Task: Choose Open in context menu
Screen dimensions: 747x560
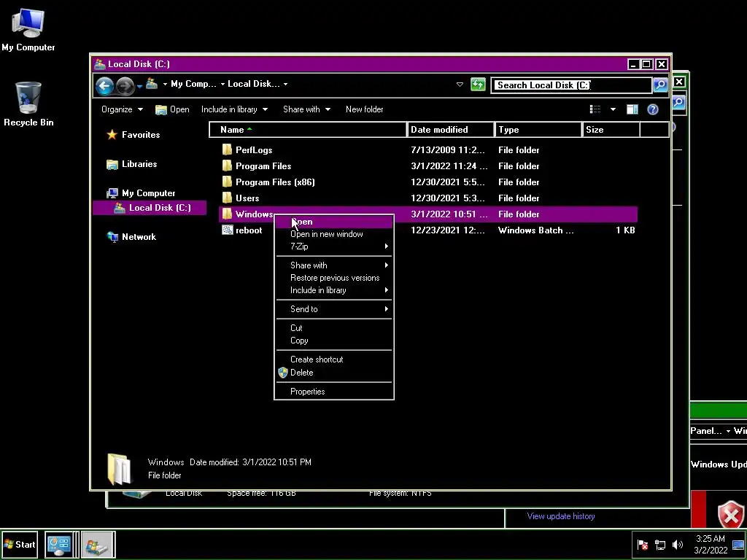Action: tap(334, 222)
